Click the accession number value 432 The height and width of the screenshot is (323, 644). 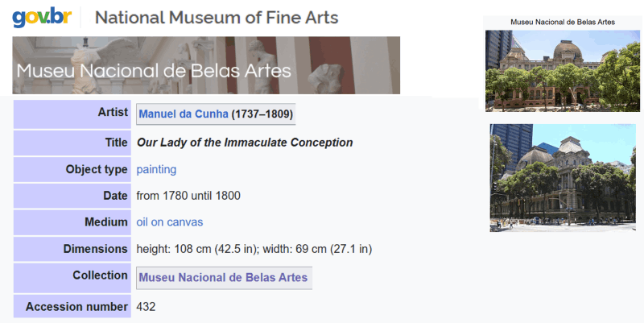pos(146,306)
